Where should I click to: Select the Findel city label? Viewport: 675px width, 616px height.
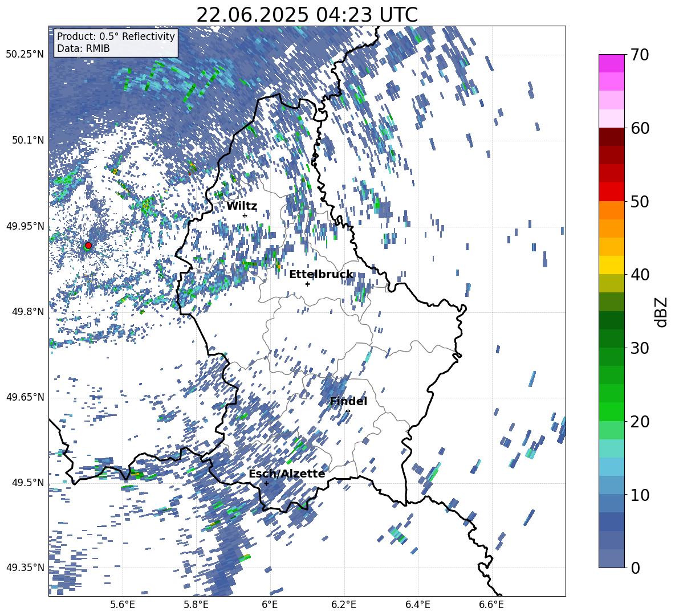coord(348,401)
